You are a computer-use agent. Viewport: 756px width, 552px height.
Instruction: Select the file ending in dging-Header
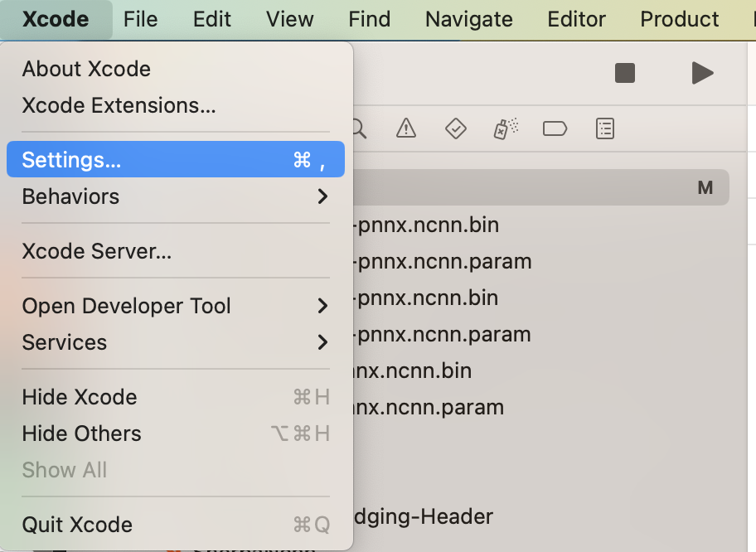click(424, 517)
